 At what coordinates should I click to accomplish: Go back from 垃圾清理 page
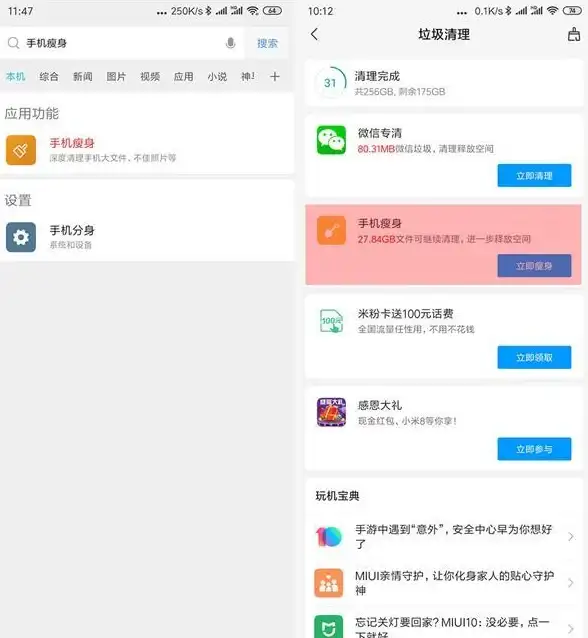[315, 34]
